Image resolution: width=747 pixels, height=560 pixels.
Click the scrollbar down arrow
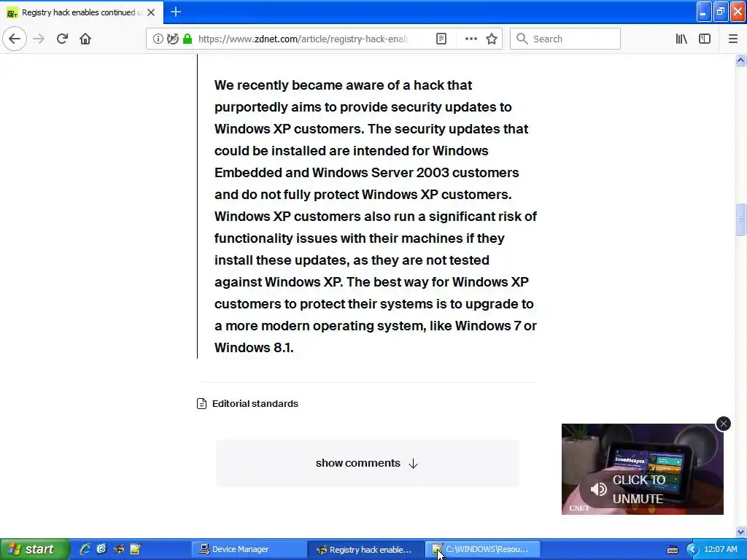click(740, 532)
